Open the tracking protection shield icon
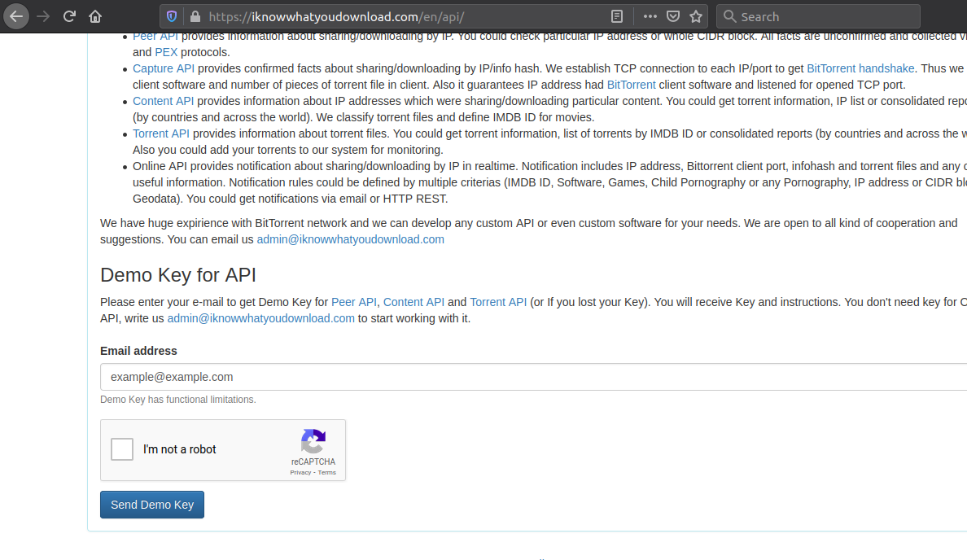This screenshot has height=560, width=967. pyautogui.click(x=172, y=16)
